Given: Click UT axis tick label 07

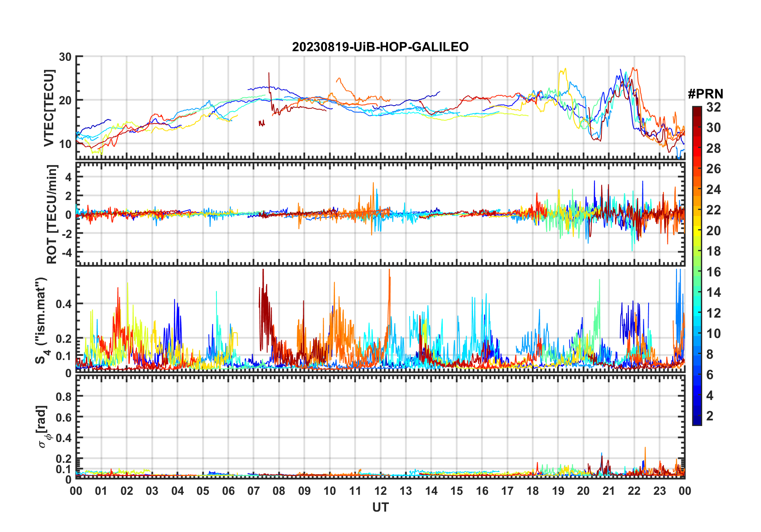Looking at the screenshot, I should tap(254, 491).
